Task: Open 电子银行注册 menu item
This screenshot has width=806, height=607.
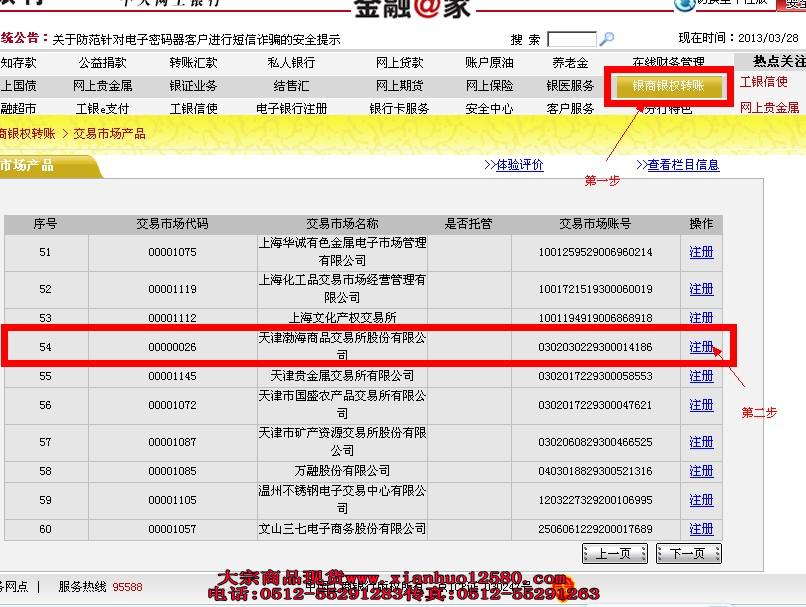Action: (291, 109)
